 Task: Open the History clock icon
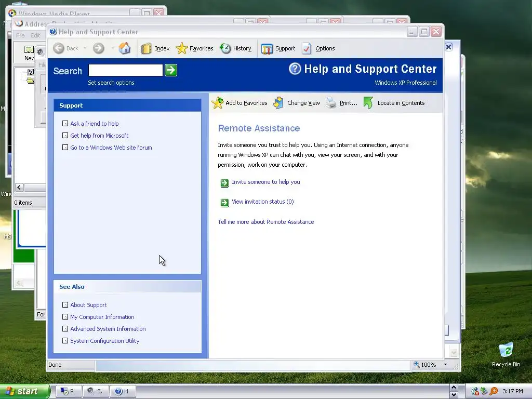point(225,48)
